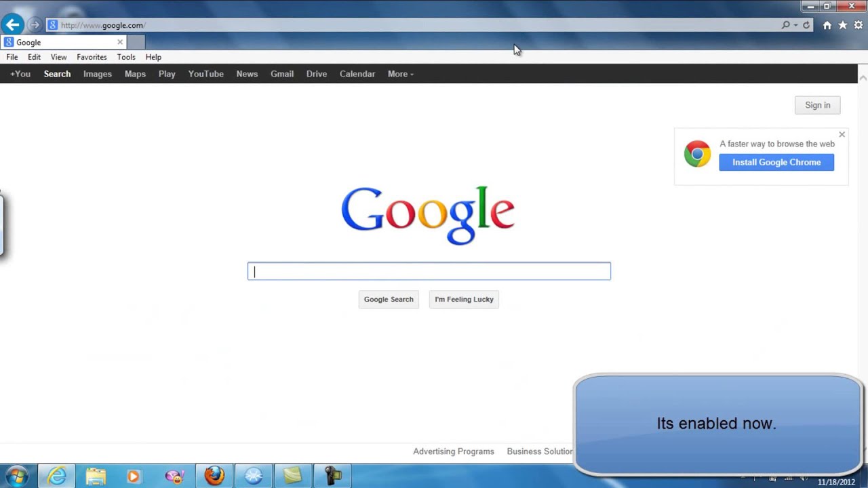
Task: Go to Images in the Google bar
Action: click(98, 74)
